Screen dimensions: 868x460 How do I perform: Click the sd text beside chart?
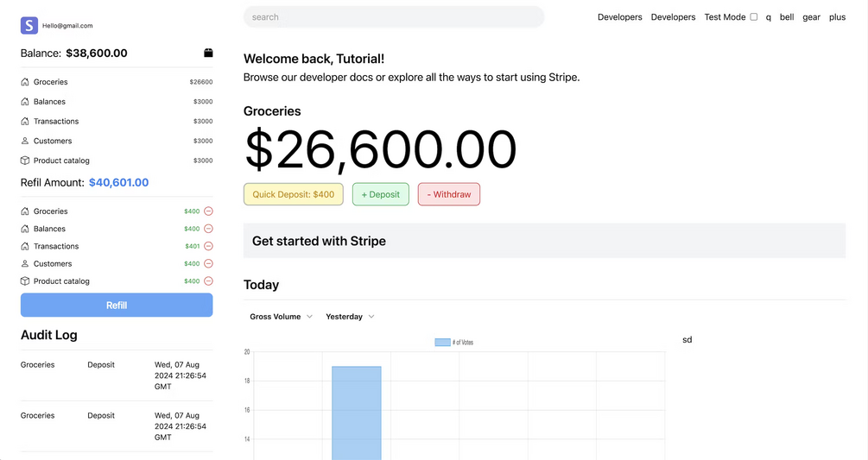(687, 339)
